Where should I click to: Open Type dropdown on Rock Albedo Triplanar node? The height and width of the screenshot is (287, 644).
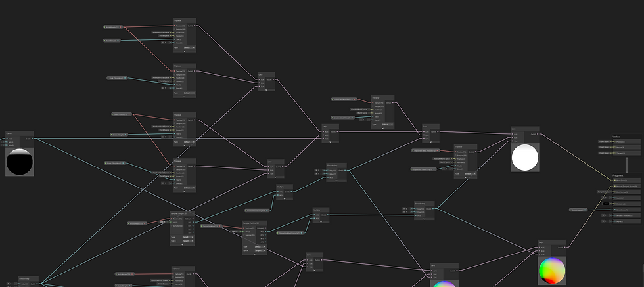(x=189, y=47)
